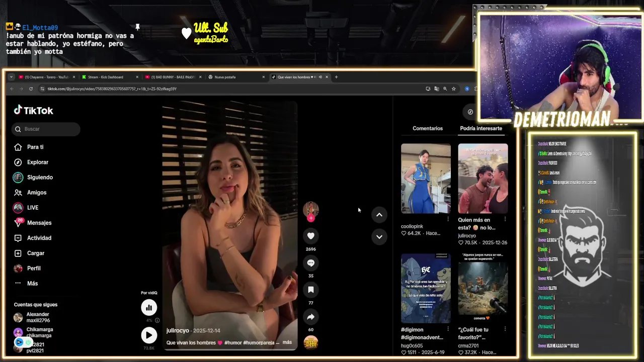The height and width of the screenshot is (362, 644).
Task: Follow creator via the pink plus badge
Action: click(311, 218)
